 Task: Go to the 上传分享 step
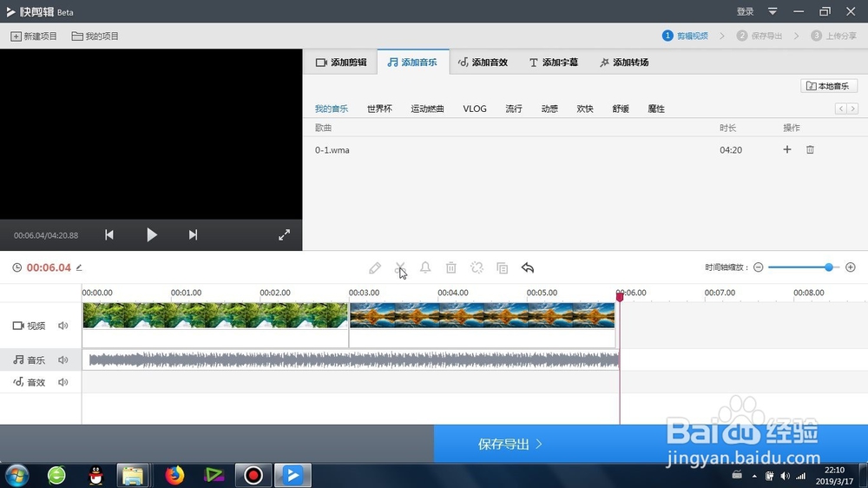pos(833,36)
